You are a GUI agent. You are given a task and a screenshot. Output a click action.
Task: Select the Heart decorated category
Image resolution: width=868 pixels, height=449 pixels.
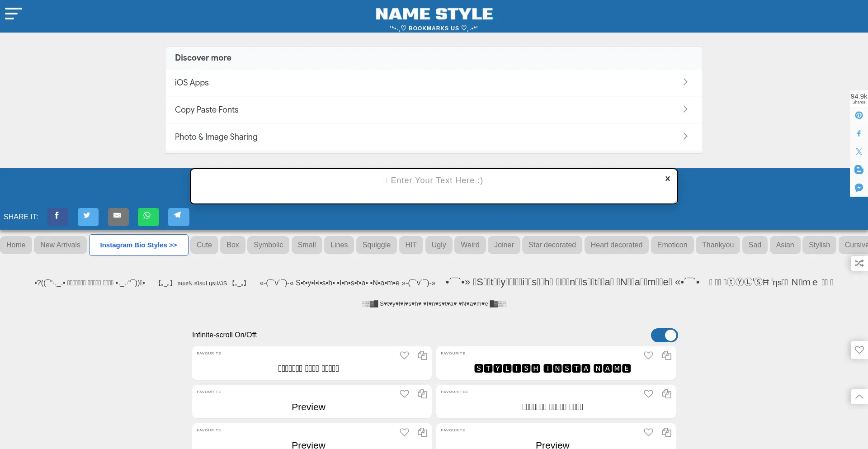pyautogui.click(x=617, y=245)
